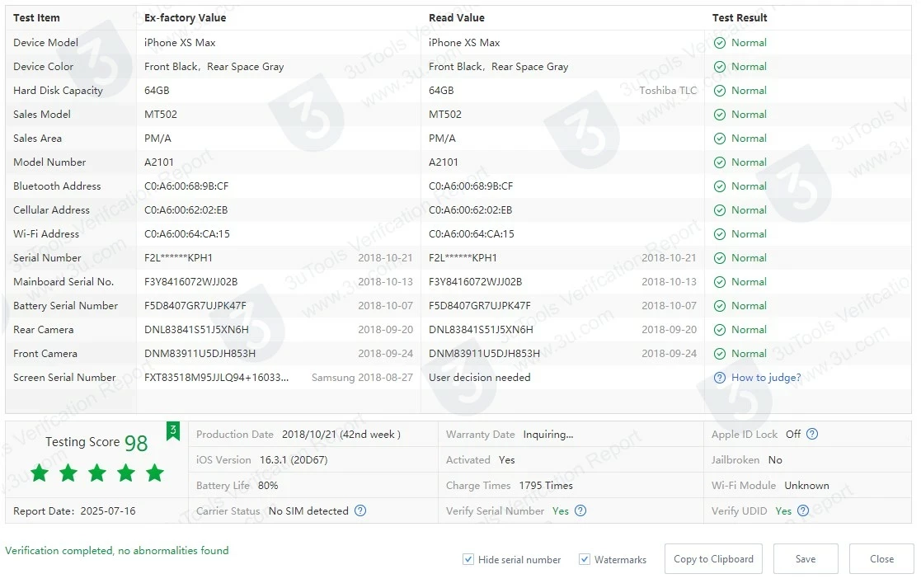Click the Normal check icon for Model Number
This screenshot has height=588, width=921.
pyautogui.click(x=720, y=162)
